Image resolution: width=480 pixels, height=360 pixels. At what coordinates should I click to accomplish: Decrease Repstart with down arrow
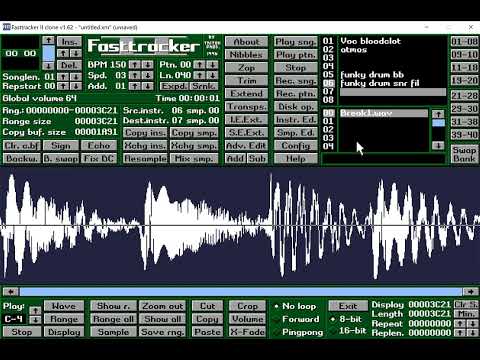pos(76,86)
